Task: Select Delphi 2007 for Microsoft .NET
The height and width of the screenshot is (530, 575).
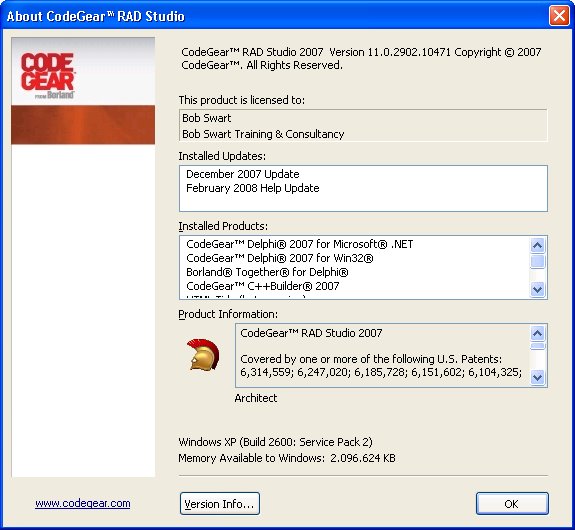Action: (299, 244)
